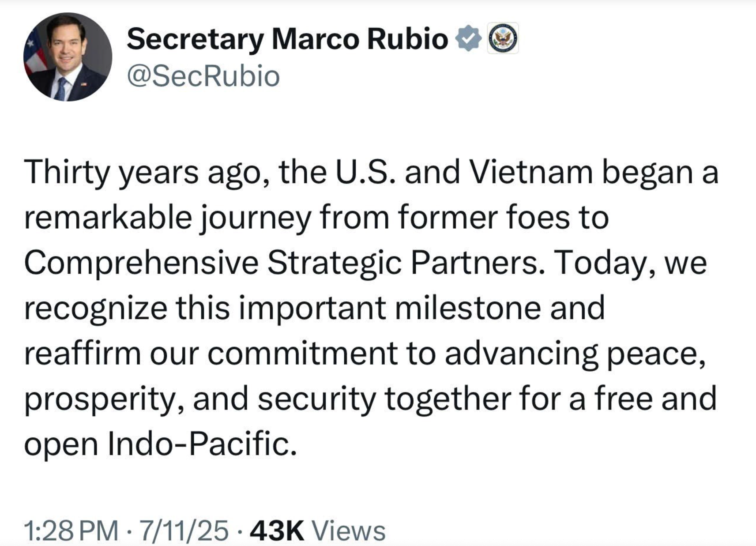Open profile via Secretary Marco Rubio display name

coord(287,39)
